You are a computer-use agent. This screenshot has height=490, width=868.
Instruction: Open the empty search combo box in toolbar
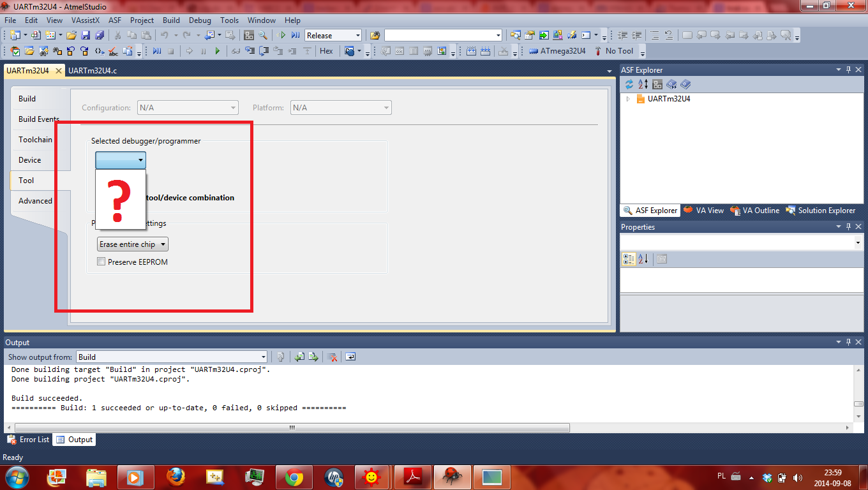[x=444, y=35]
